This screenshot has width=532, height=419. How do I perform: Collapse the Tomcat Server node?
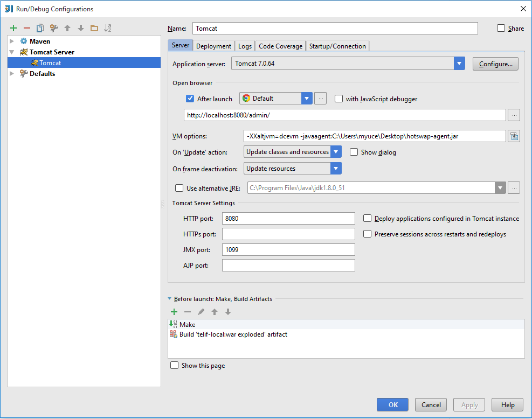coord(12,52)
